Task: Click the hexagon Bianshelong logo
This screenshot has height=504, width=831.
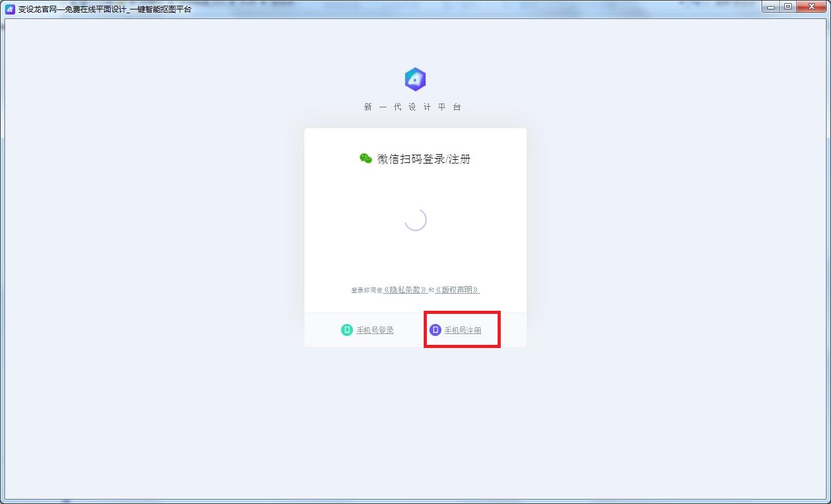Action: click(415, 80)
